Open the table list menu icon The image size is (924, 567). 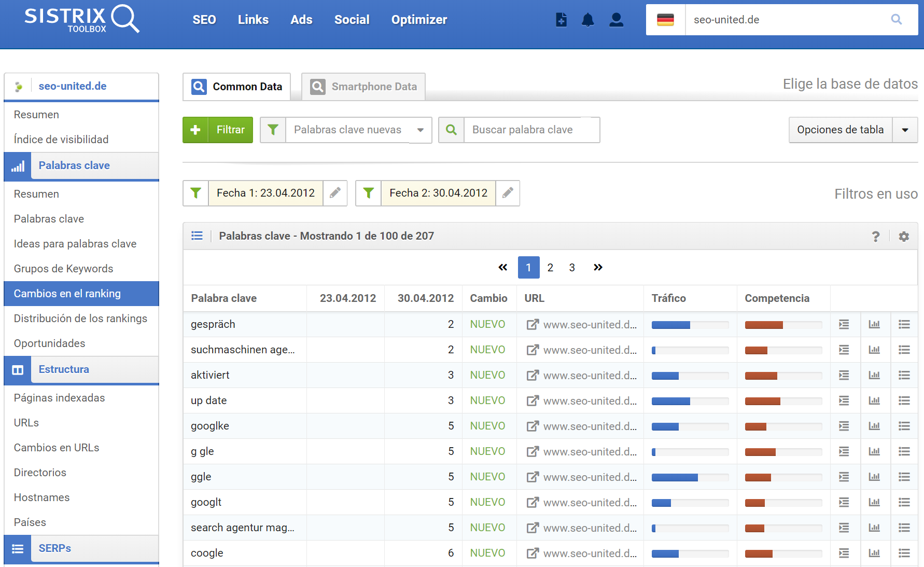[x=197, y=236]
